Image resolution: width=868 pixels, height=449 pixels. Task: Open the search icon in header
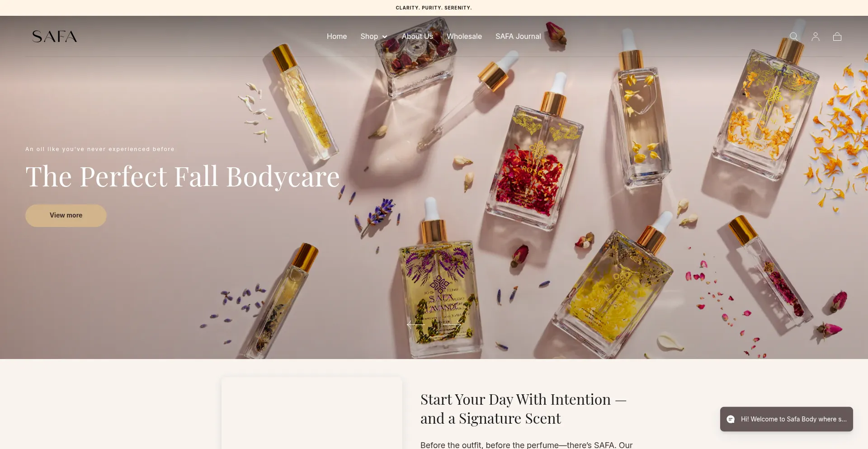click(x=793, y=37)
